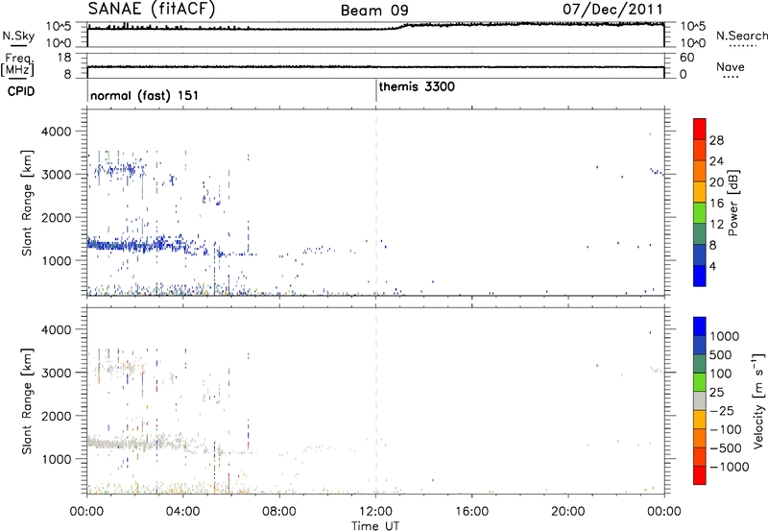Click the 12:00 time axis label
The height and width of the screenshot is (532, 768).
pyautogui.click(x=375, y=512)
